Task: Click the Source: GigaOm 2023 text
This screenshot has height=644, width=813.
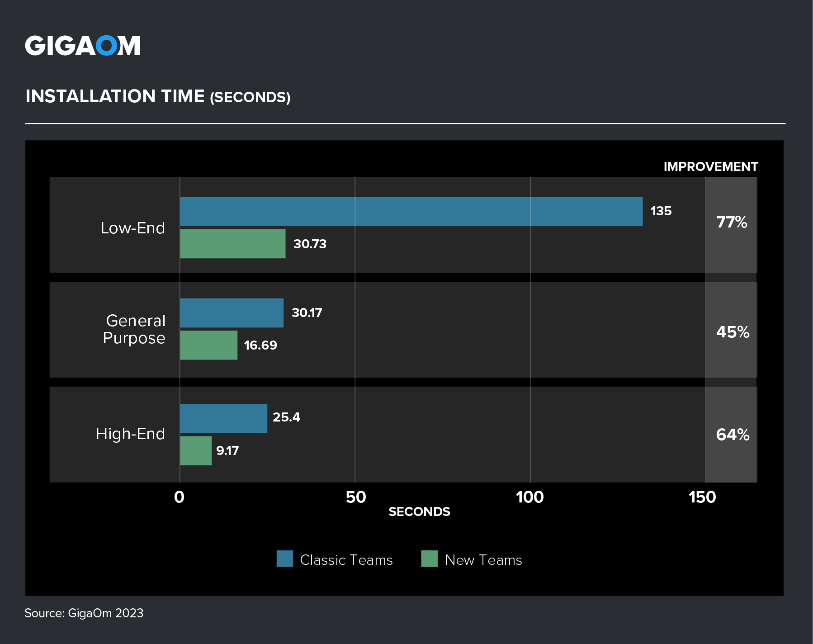Action: pyautogui.click(x=84, y=613)
